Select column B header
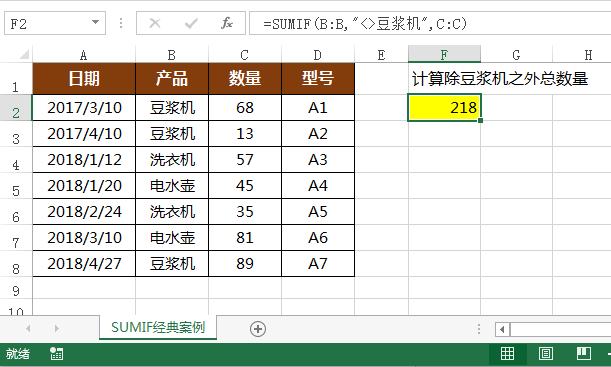This screenshot has height=367, width=611. 172,55
